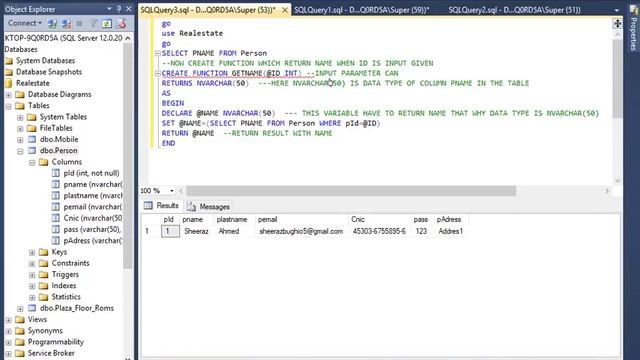Click the Disconnect server icon
Screen dimensions: 640x360
(66, 24)
